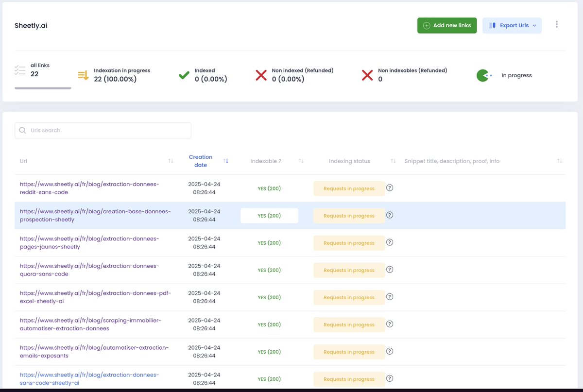Open extraction-donnees-quora-sans-code URL link
The width and height of the screenshot is (583, 392).
click(x=89, y=270)
